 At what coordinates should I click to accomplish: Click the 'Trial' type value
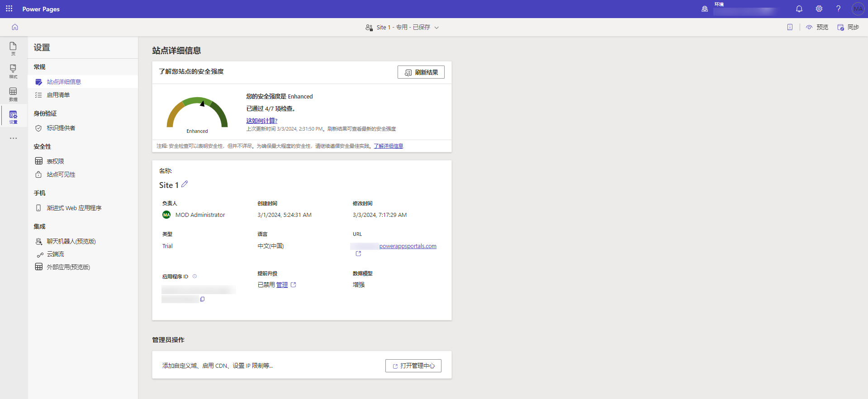(167, 246)
